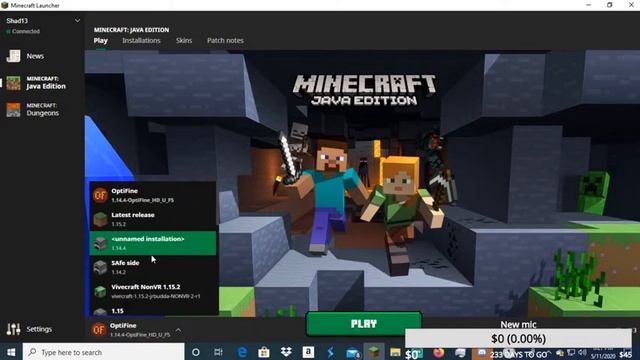Launch Microsoft Edge from taskbar

click(242, 352)
